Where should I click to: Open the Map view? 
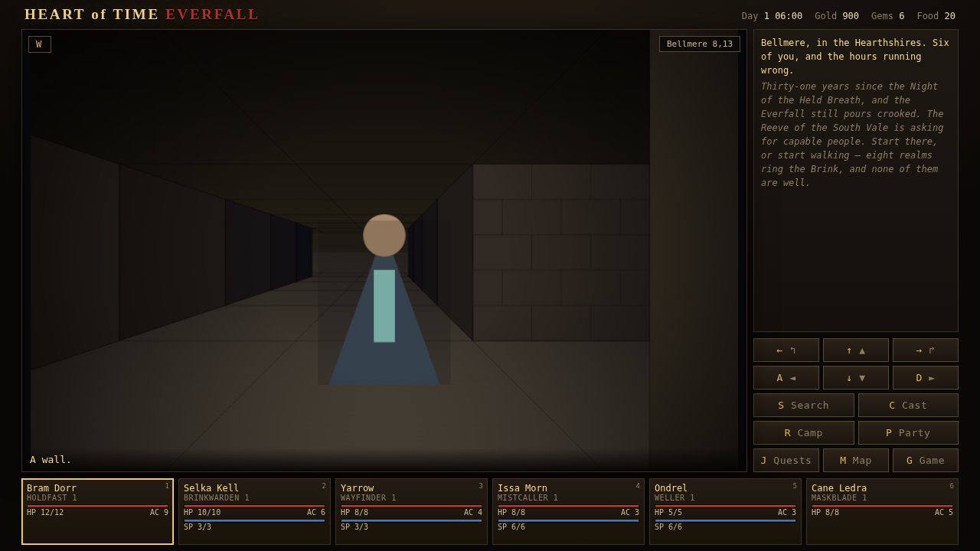pos(856,461)
